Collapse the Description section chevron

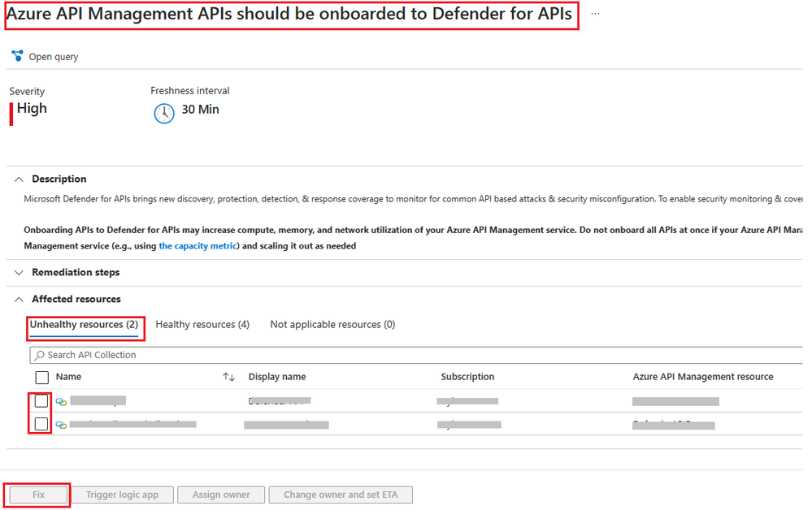point(20,179)
